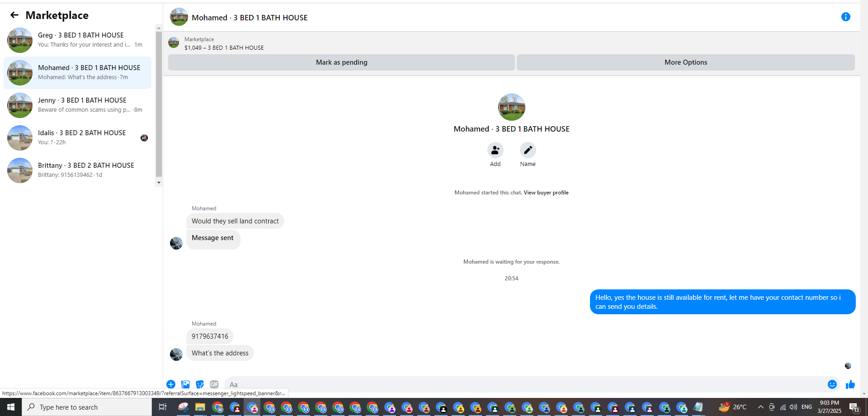Click the large house thumbnail above chat
The height and width of the screenshot is (416, 868).
click(511, 107)
